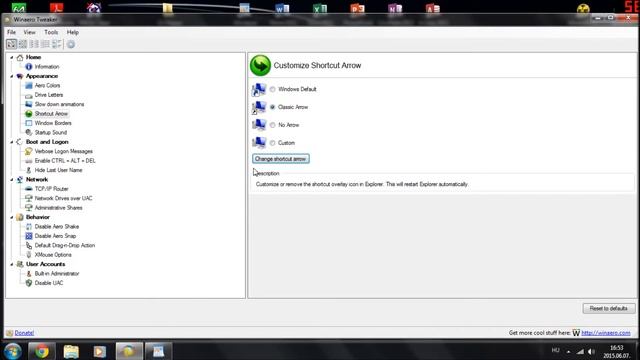Select the Classic Arrow radio button
Viewport: 640px width, 360px height.
point(273,107)
